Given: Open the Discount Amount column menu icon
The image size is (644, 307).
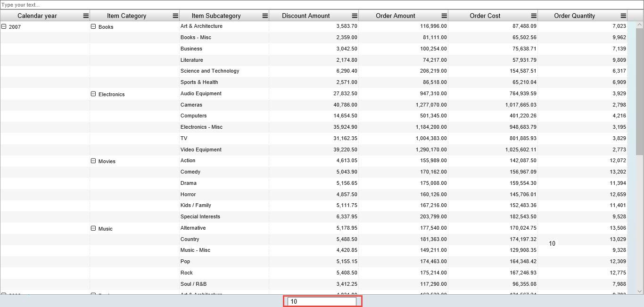Looking at the screenshot, I should click(x=355, y=16).
